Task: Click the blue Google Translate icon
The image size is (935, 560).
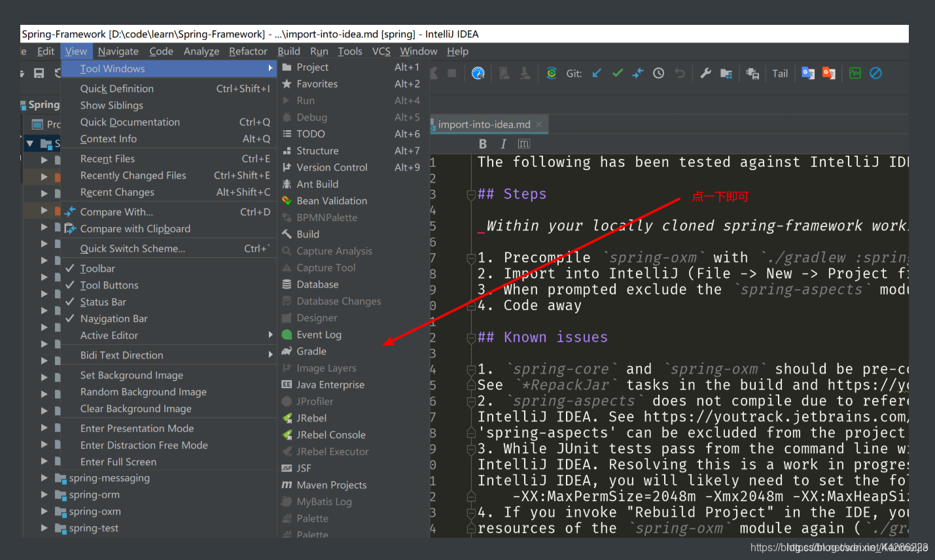Action: pos(808,73)
